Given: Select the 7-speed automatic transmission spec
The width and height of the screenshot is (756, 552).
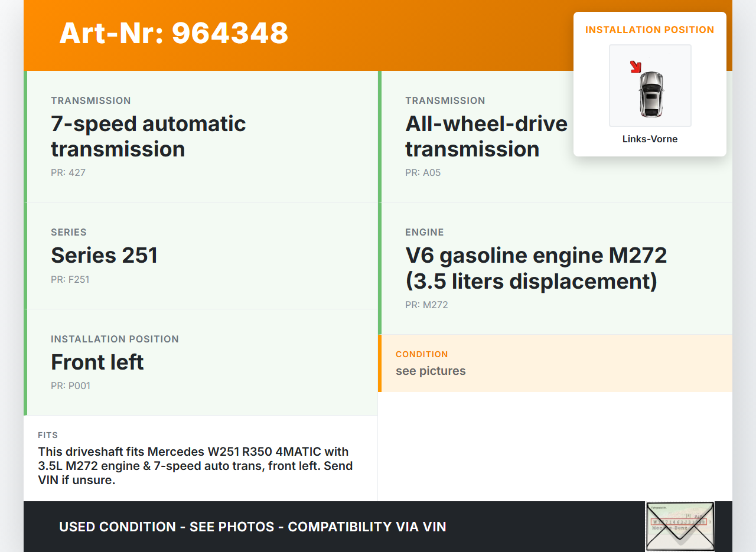Looking at the screenshot, I should tap(148, 136).
